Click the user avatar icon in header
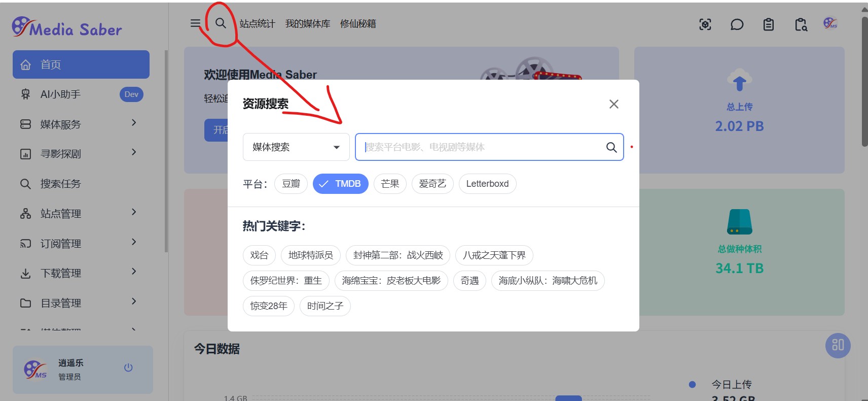This screenshot has width=868, height=401. coord(830,23)
